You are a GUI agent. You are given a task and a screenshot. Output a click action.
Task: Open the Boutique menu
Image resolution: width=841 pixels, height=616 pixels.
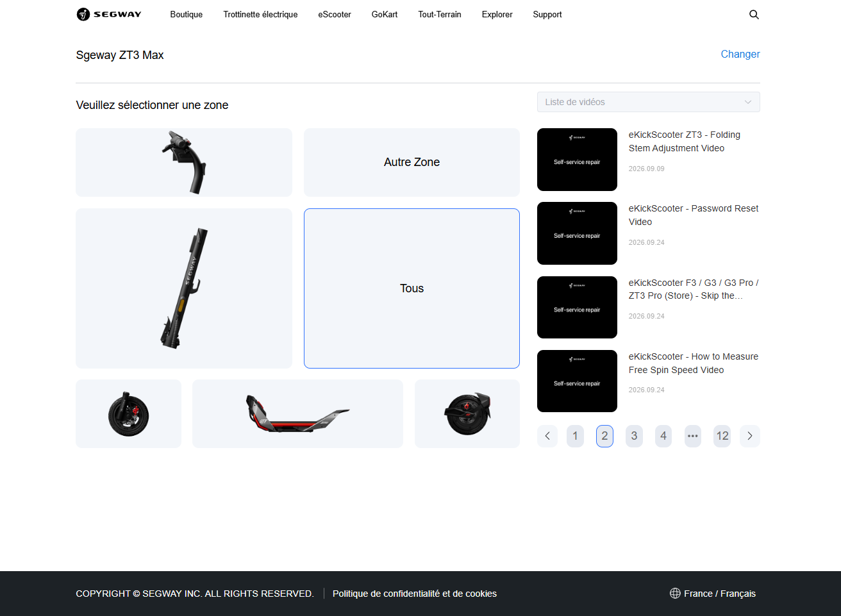pos(187,14)
